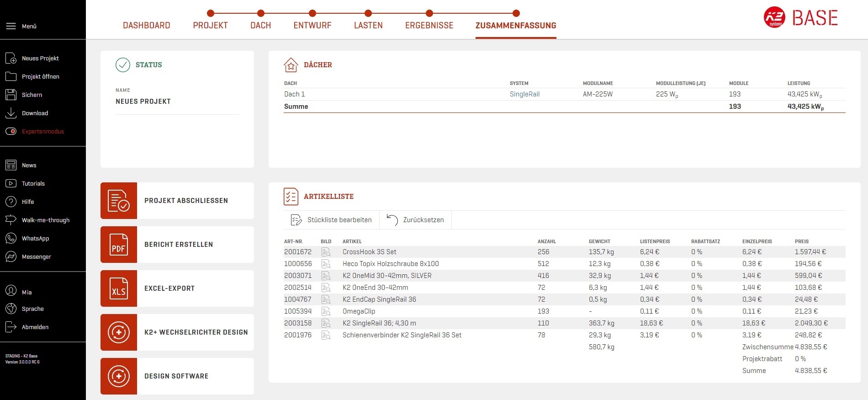View image for OmegaClip

pyautogui.click(x=326, y=311)
